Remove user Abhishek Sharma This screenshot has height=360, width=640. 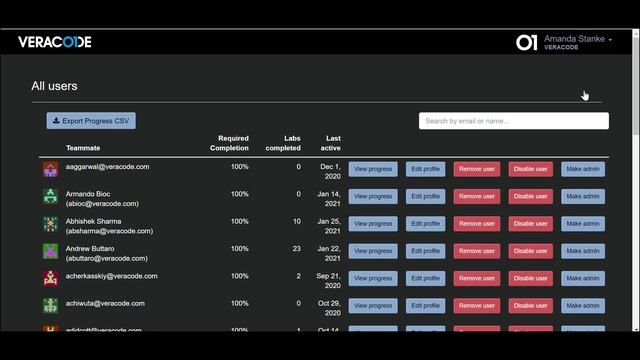click(477, 224)
